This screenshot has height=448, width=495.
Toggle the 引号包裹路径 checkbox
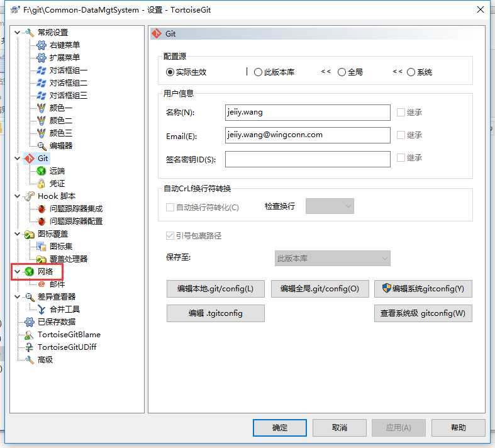[170, 235]
